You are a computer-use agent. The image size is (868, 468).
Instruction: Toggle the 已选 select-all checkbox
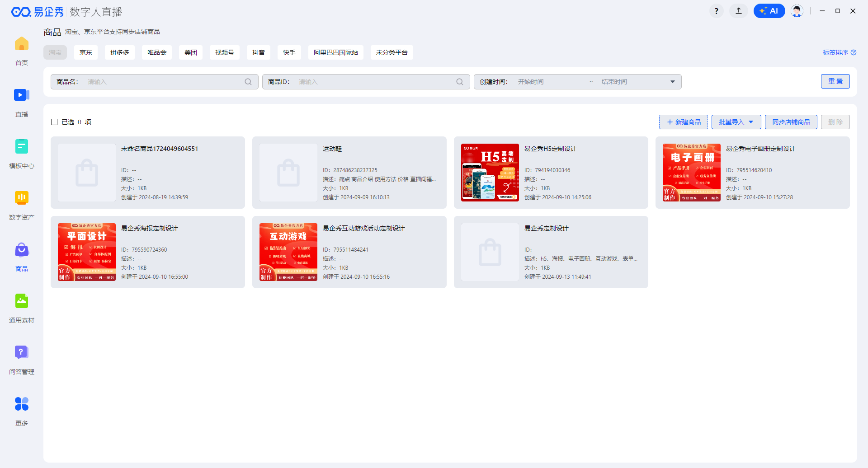54,122
